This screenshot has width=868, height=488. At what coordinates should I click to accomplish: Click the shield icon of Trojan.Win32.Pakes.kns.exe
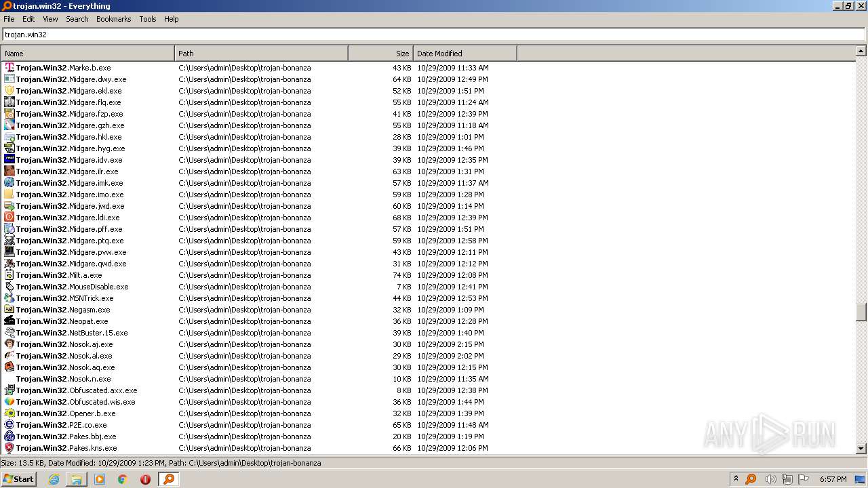[x=9, y=448]
